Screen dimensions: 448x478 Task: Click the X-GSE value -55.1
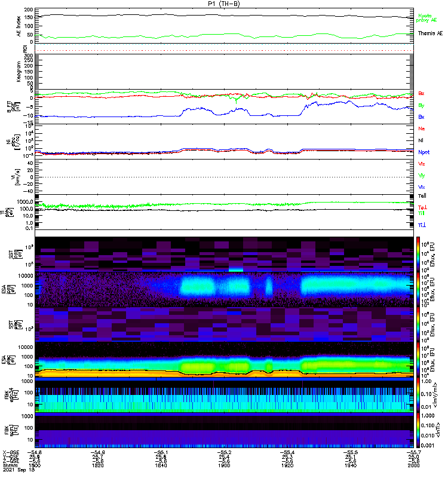(161, 452)
